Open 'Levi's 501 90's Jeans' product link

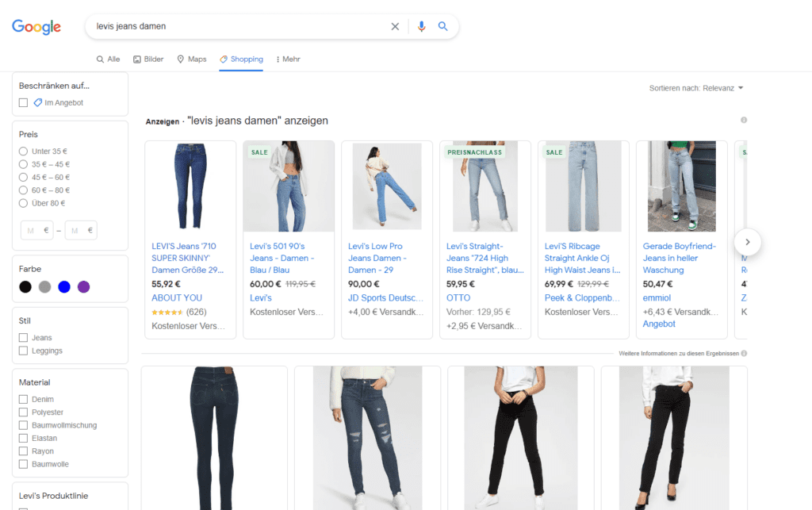[x=282, y=258]
